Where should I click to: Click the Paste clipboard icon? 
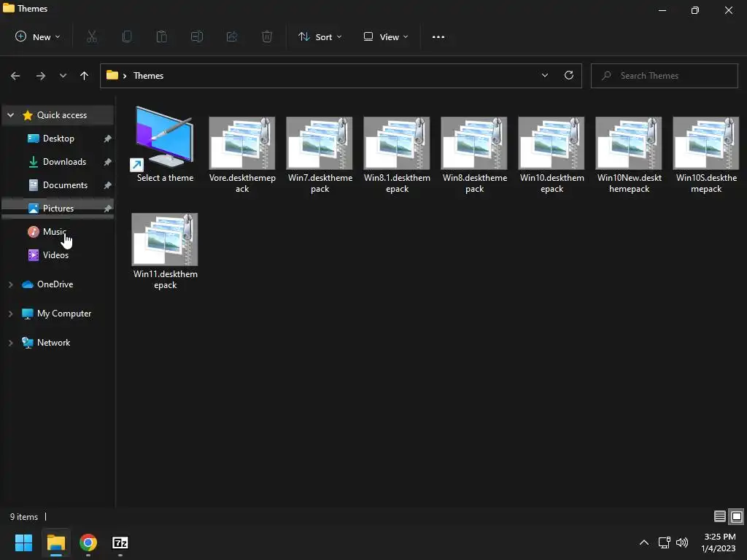click(161, 36)
